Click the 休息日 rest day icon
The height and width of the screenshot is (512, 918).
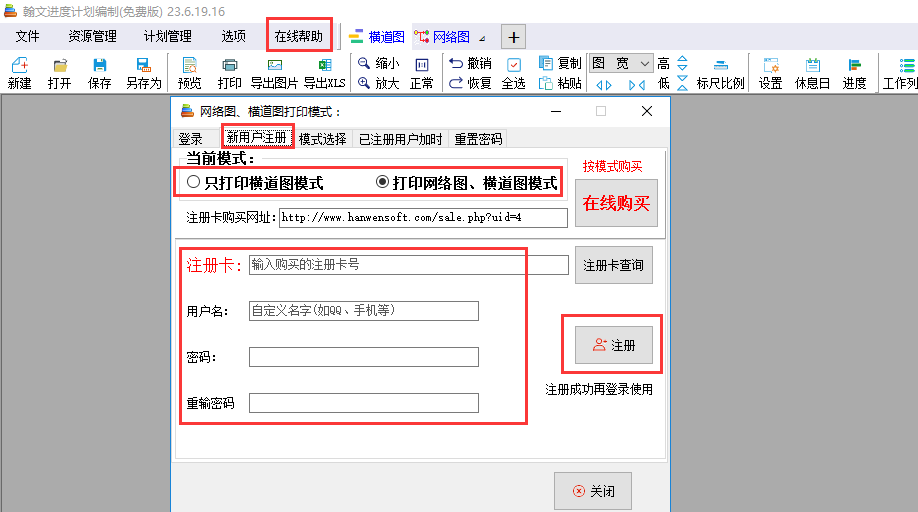click(x=812, y=73)
